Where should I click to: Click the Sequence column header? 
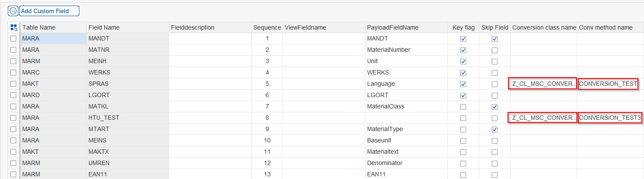pos(267,27)
